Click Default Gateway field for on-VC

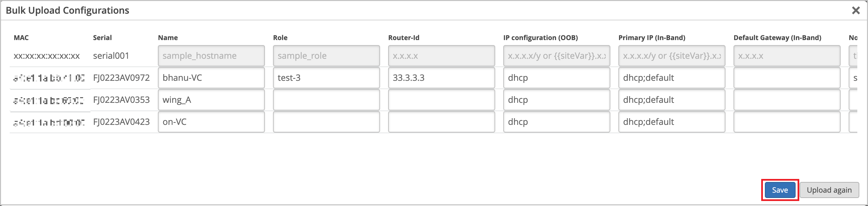[787, 122]
